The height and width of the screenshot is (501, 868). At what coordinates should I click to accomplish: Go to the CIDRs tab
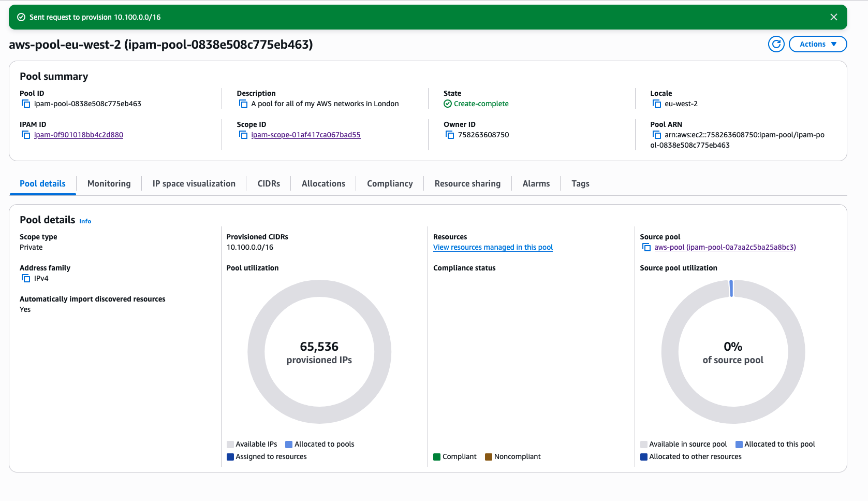pyautogui.click(x=269, y=184)
